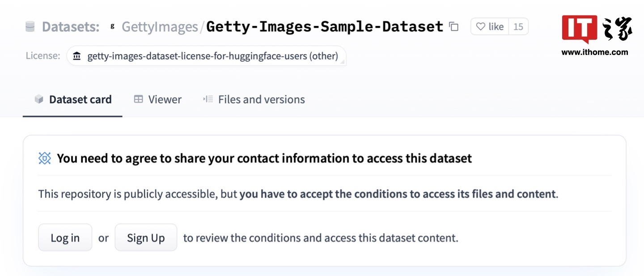644x276 pixels.
Task: Select the Dataset card tab
Action: pos(73,99)
